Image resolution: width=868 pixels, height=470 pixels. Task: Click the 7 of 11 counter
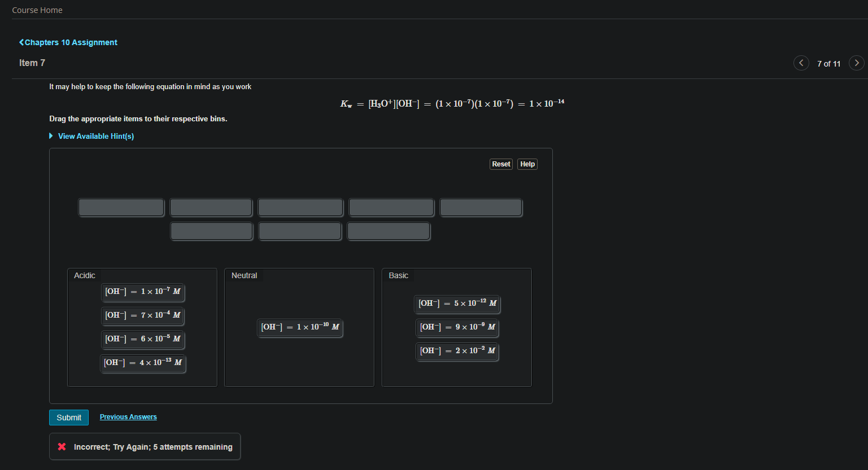click(x=828, y=64)
